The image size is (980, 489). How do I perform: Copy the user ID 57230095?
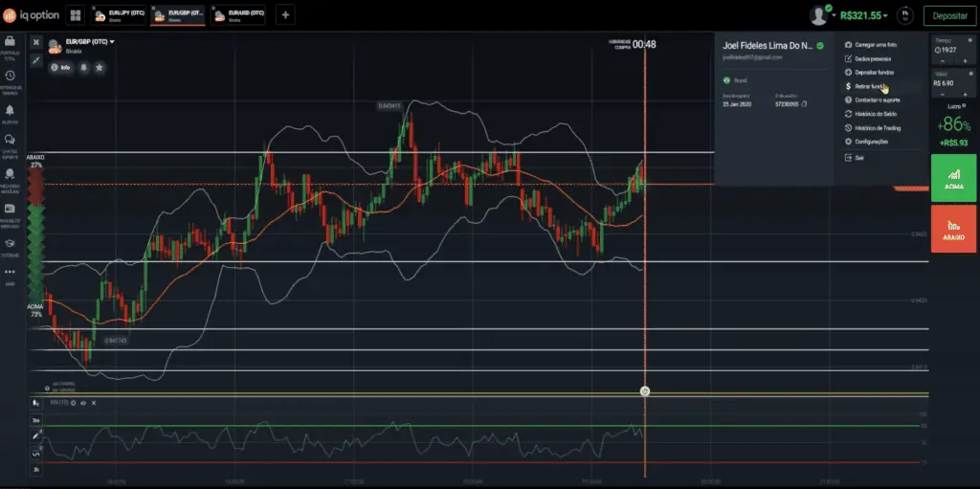pyautogui.click(x=804, y=103)
